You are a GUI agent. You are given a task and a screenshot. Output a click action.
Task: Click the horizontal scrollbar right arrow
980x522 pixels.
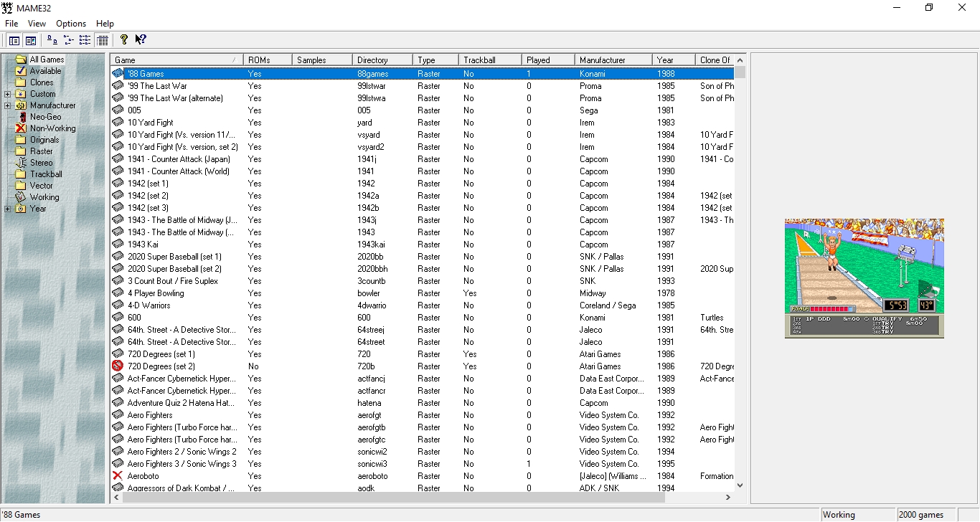pyautogui.click(x=728, y=497)
